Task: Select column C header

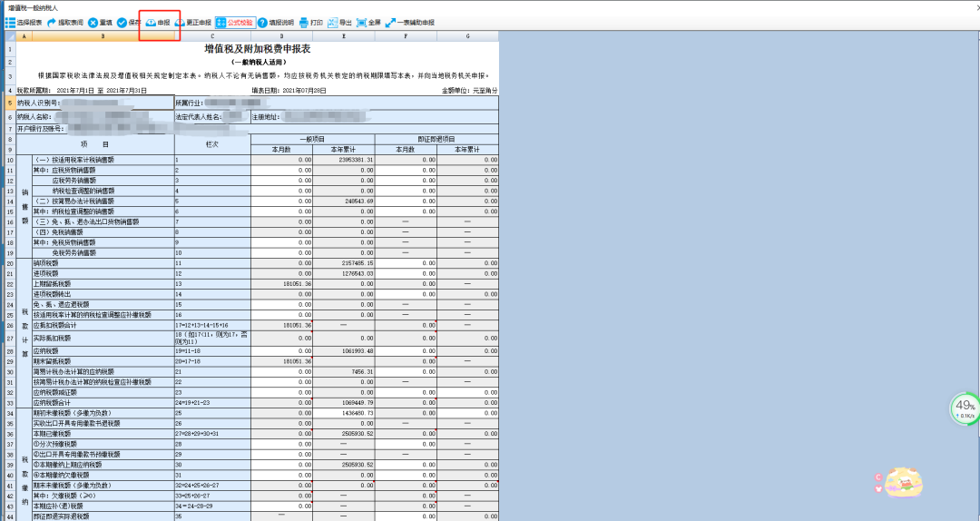Action: coord(212,36)
